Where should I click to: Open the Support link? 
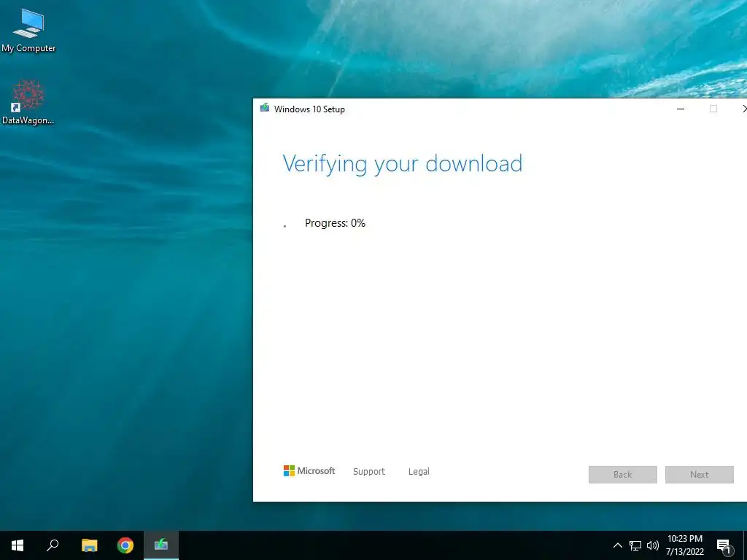point(368,472)
